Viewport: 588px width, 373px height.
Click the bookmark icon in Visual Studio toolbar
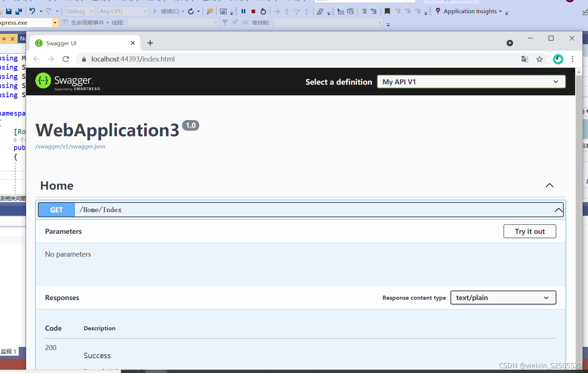(387, 11)
